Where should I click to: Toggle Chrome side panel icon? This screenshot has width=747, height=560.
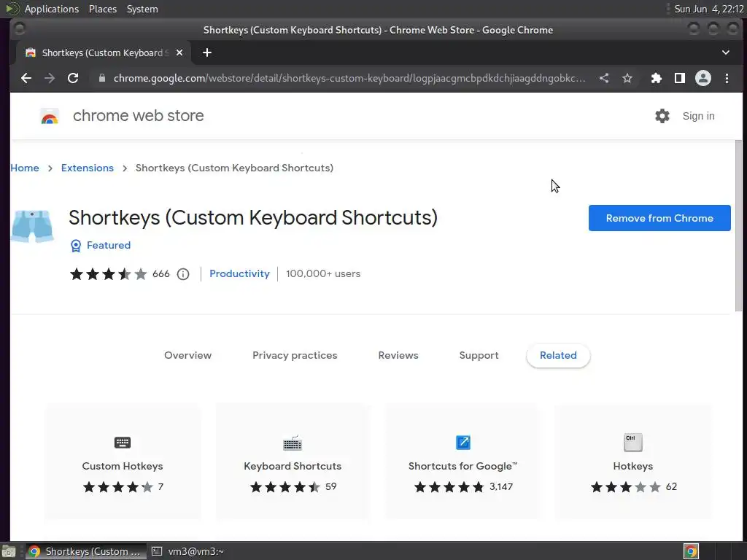point(680,78)
